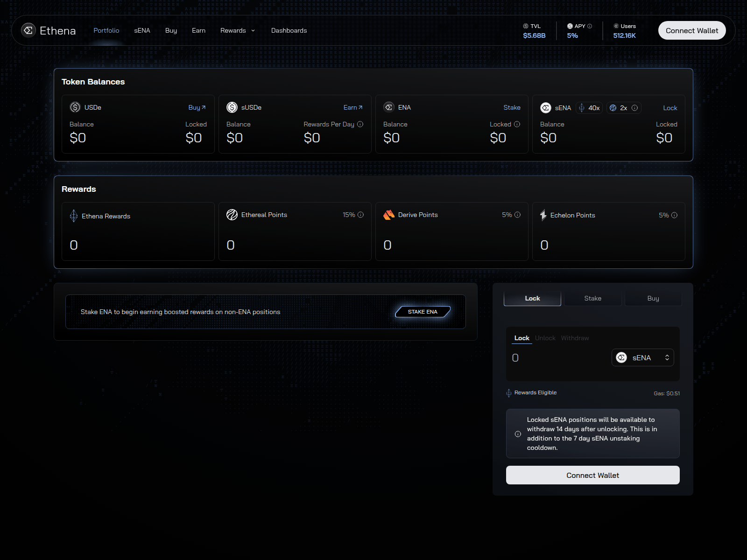
Task: Click the Ethereal Points label
Action: click(264, 215)
